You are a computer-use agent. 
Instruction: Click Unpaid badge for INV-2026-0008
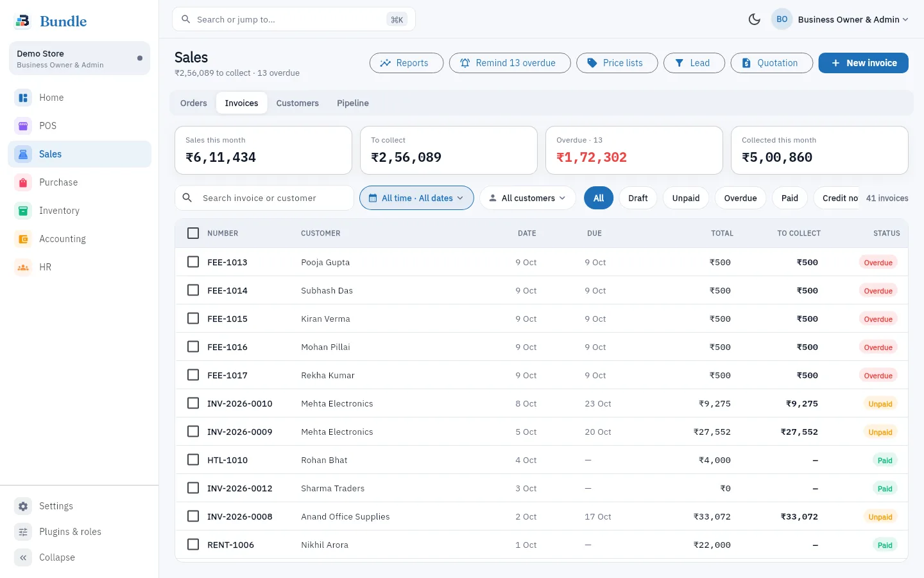pyautogui.click(x=880, y=516)
